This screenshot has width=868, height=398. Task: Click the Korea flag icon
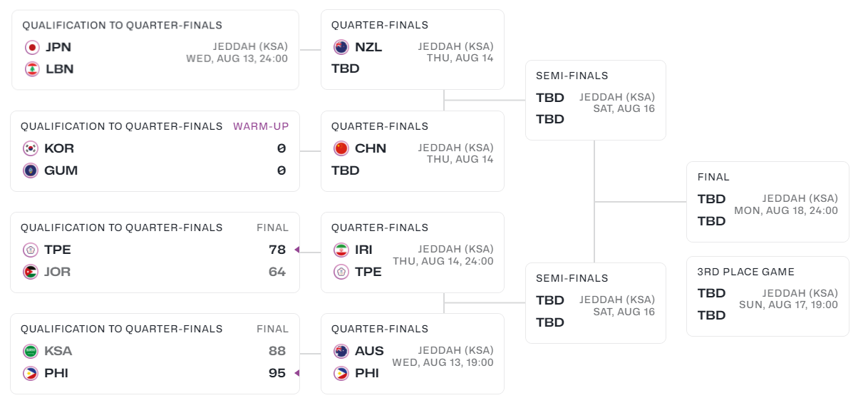tap(31, 148)
